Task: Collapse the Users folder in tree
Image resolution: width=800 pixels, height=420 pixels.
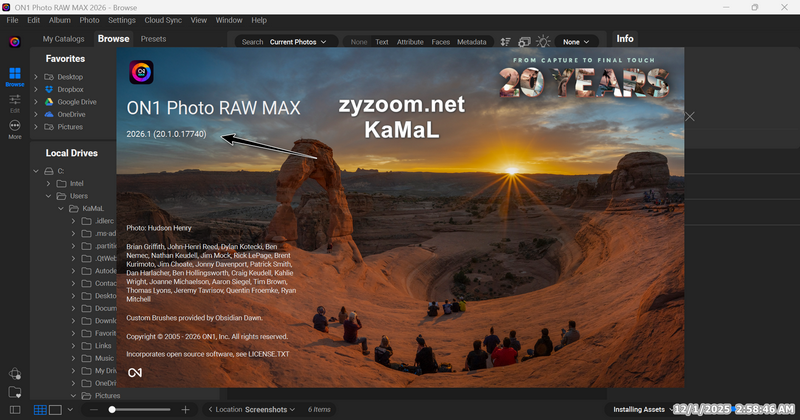Action: pos(48,196)
